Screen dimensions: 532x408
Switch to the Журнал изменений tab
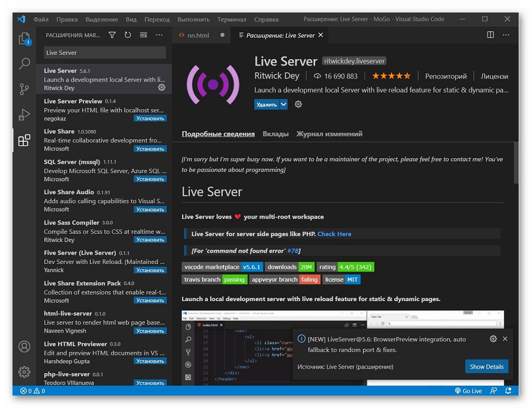click(x=329, y=134)
